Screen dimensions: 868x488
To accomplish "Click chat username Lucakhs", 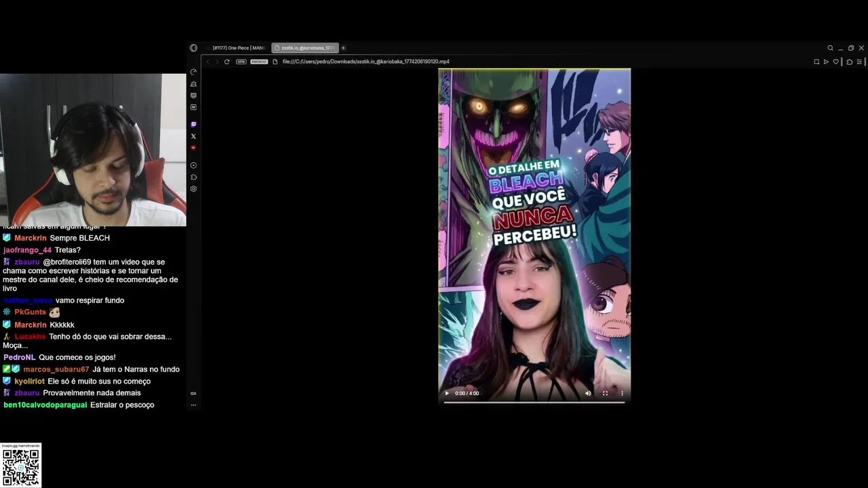I will tap(30, 337).
